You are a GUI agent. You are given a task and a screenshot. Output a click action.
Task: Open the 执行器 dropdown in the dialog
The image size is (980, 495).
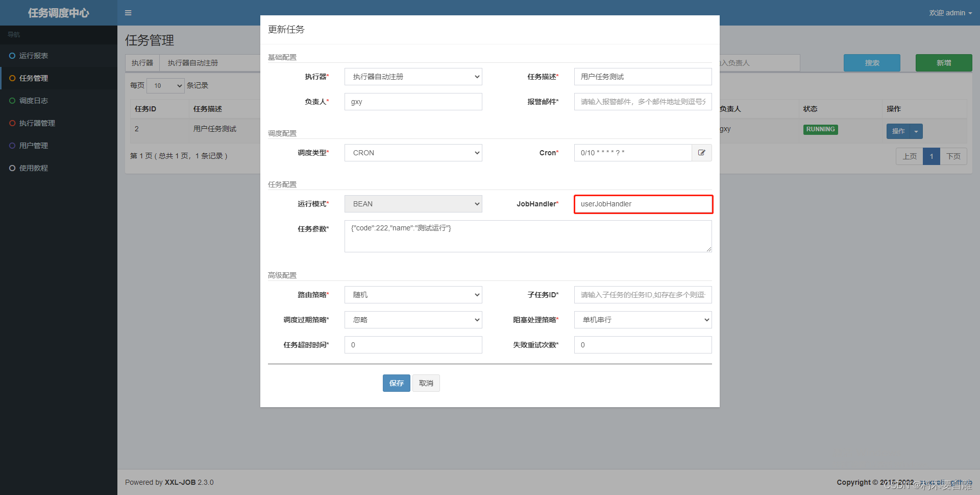[413, 77]
